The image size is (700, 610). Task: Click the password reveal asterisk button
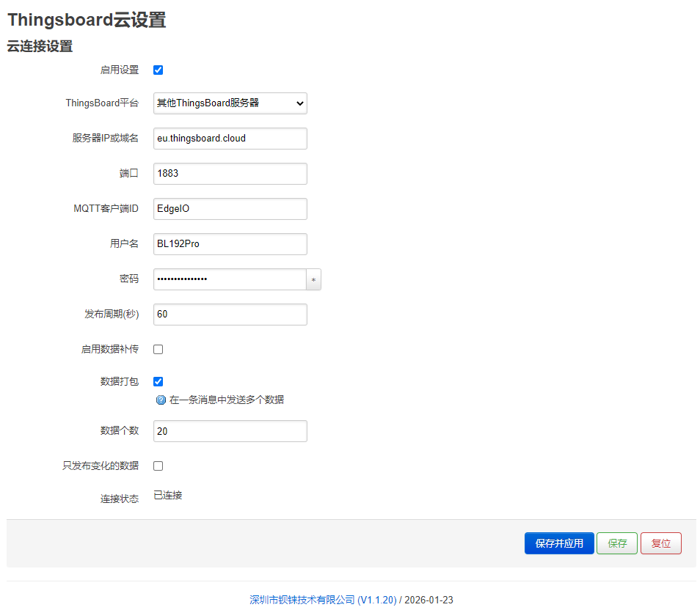pos(313,279)
